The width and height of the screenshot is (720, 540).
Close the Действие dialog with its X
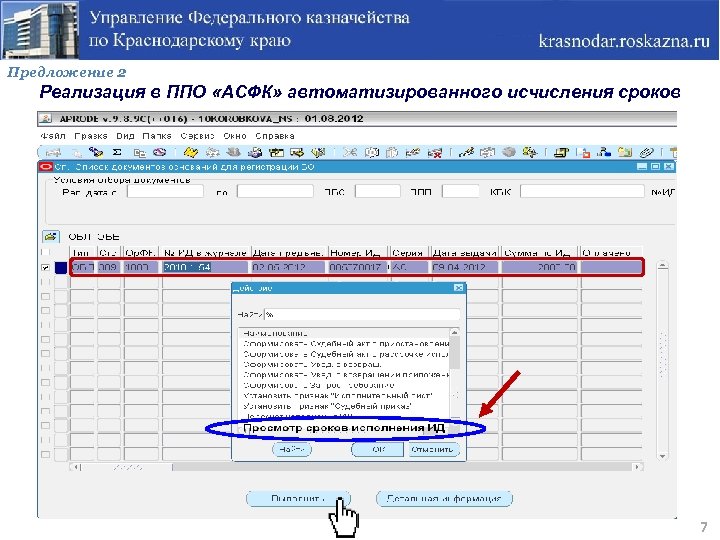tap(458, 287)
